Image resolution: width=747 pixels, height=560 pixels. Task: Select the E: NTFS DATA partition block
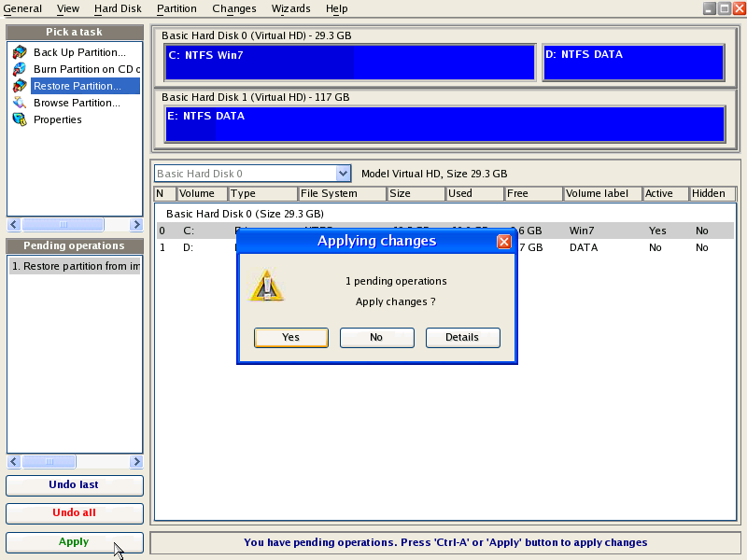tap(444, 124)
